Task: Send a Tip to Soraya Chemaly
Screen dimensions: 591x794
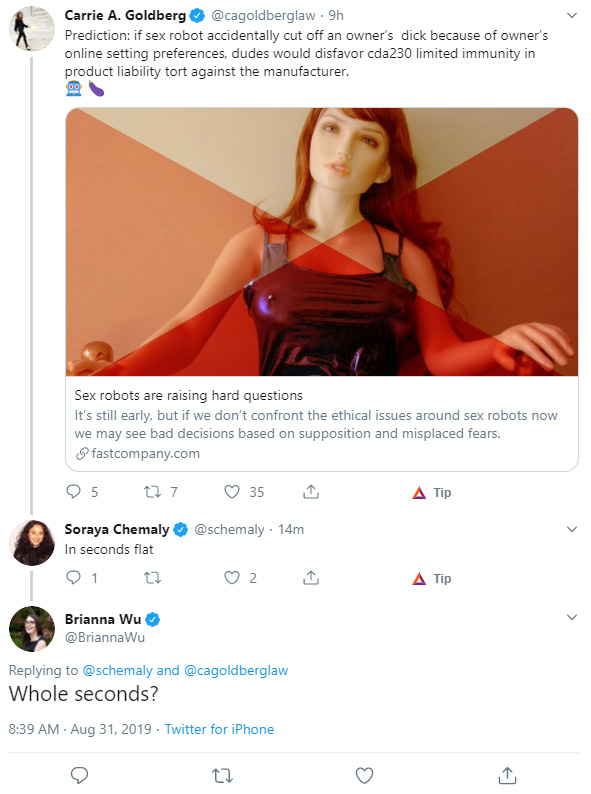Action: click(x=431, y=578)
